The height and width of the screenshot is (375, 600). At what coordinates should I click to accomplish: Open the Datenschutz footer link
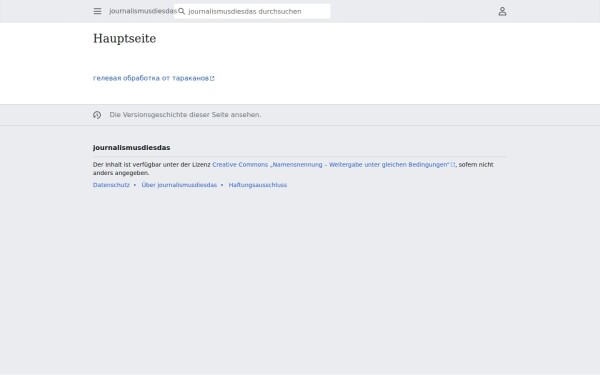(111, 185)
